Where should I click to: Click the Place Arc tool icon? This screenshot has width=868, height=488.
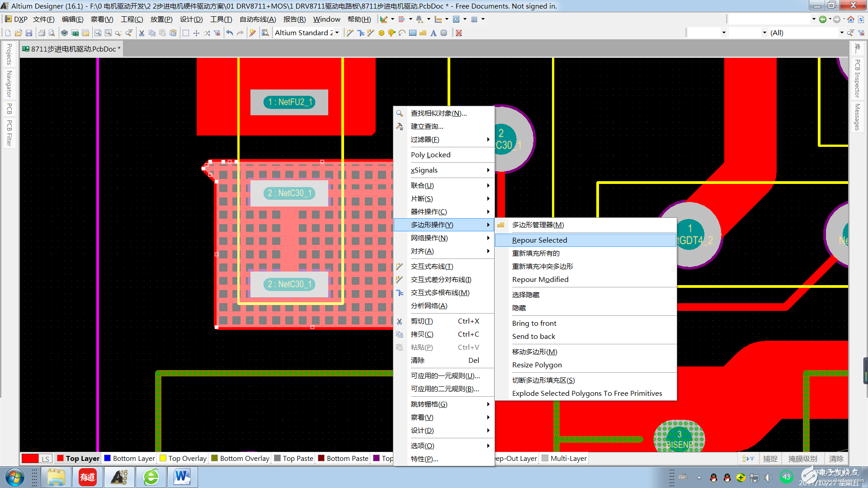click(x=402, y=33)
